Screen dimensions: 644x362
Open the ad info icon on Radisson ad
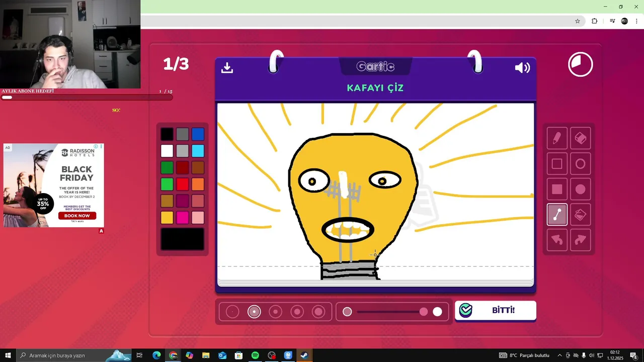pyautogui.click(x=97, y=147)
